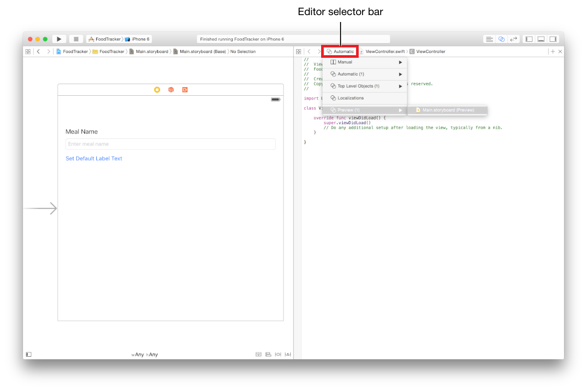The height and width of the screenshot is (392, 587).
Task: Go back in left editor history
Action: click(38, 51)
